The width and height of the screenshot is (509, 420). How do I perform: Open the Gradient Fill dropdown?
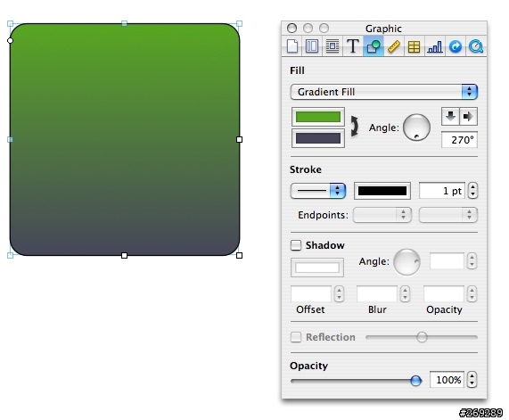(383, 92)
